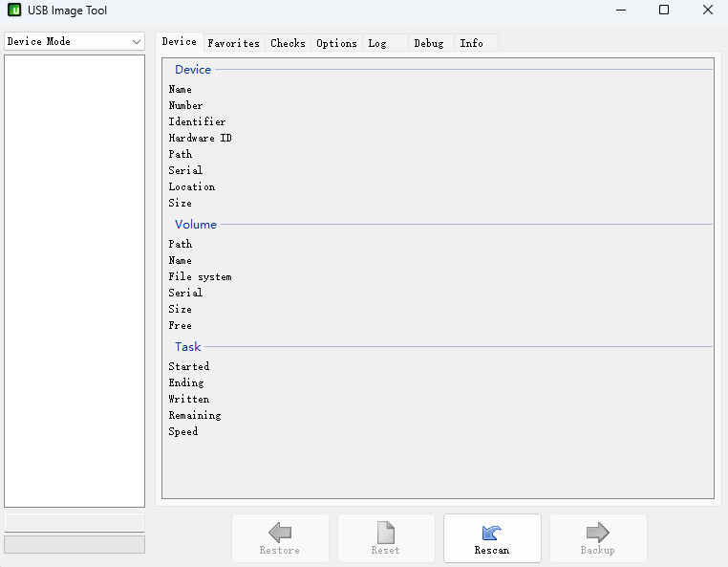Click the Reset document icon
Screen dimensions: 728x567
tap(385, 533)
